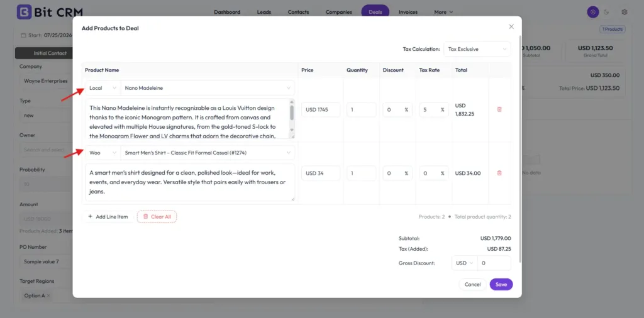Image resolution: width=644 pixels, height=318 pixels.
Task: Click the Nano Madeleine description scrollbar
Action: point(292,113)
